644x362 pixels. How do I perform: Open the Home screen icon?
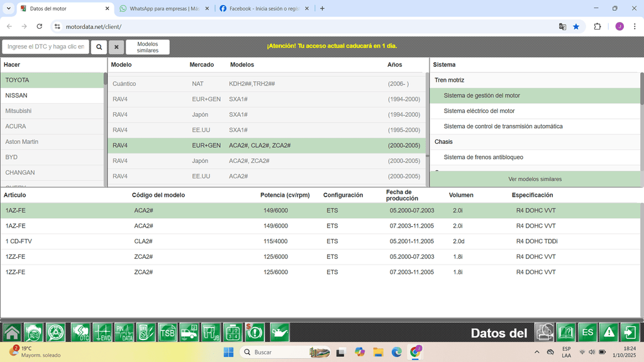[11, 332]
